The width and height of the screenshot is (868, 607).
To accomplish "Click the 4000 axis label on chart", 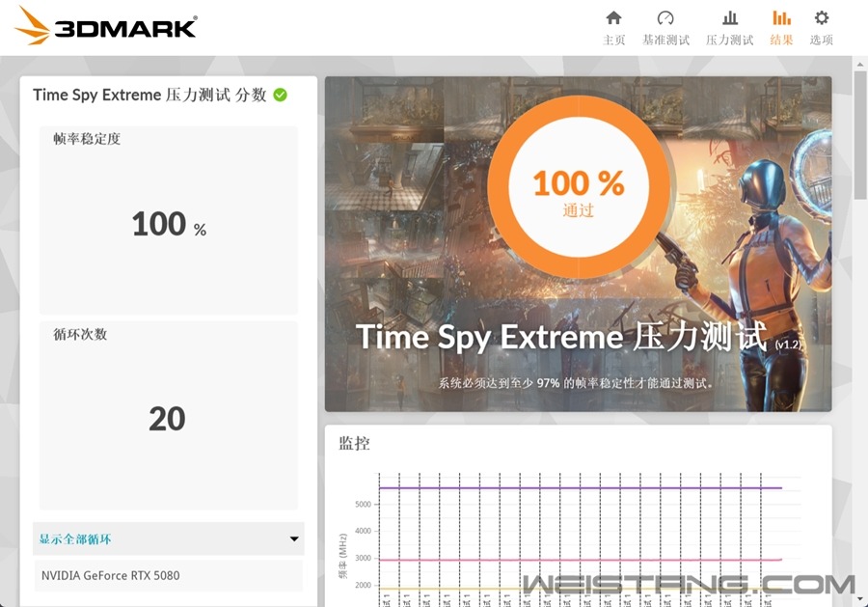I will 364,531.
